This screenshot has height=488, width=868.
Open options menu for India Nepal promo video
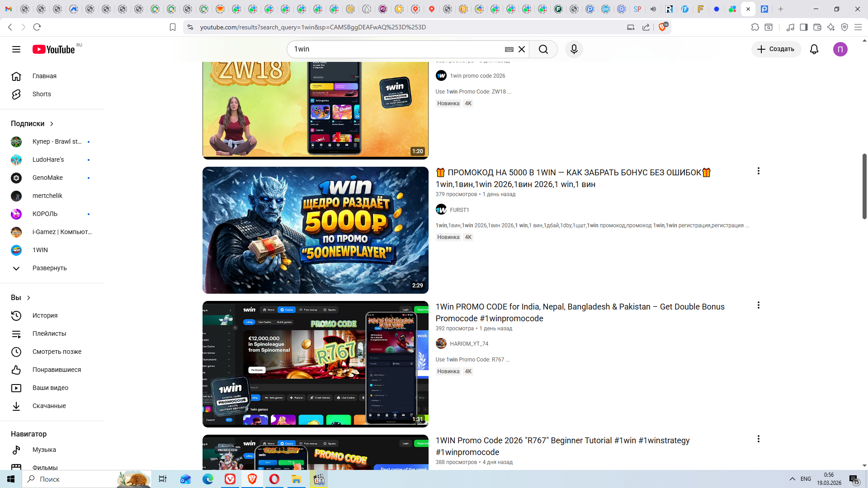pos(758,305)
